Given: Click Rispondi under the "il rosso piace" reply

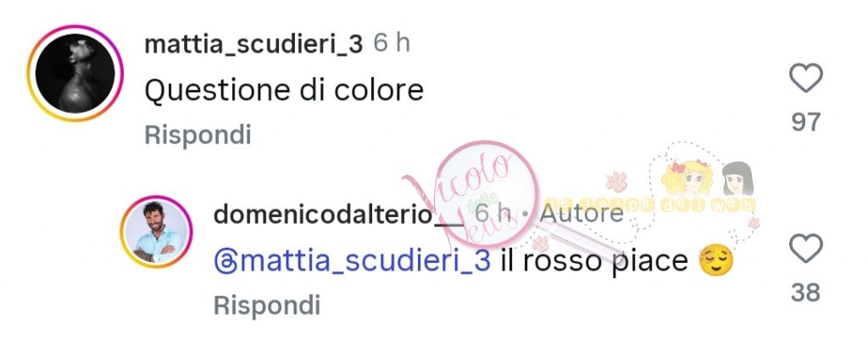Looking at the screenshot, I should click(x=267, y=305).
